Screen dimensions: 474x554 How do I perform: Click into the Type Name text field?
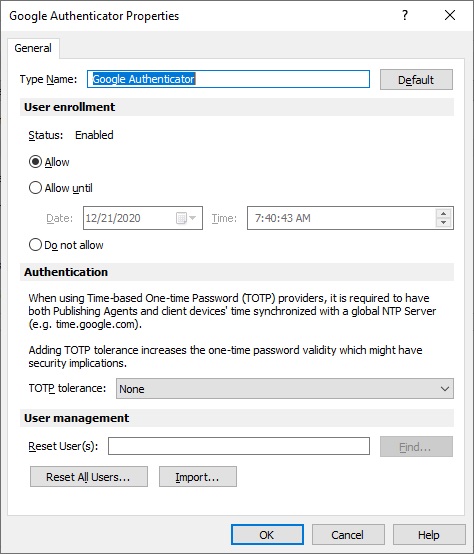tap(228, 79)
